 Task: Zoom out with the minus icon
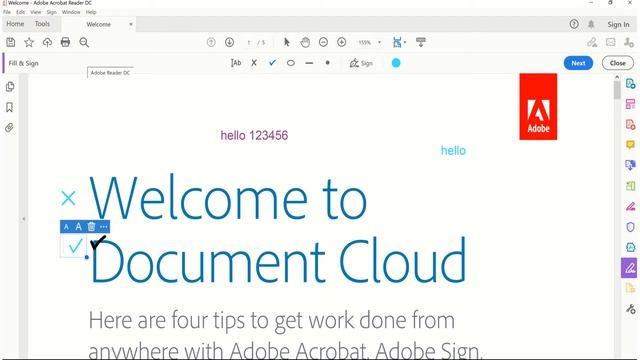[323, 42]
